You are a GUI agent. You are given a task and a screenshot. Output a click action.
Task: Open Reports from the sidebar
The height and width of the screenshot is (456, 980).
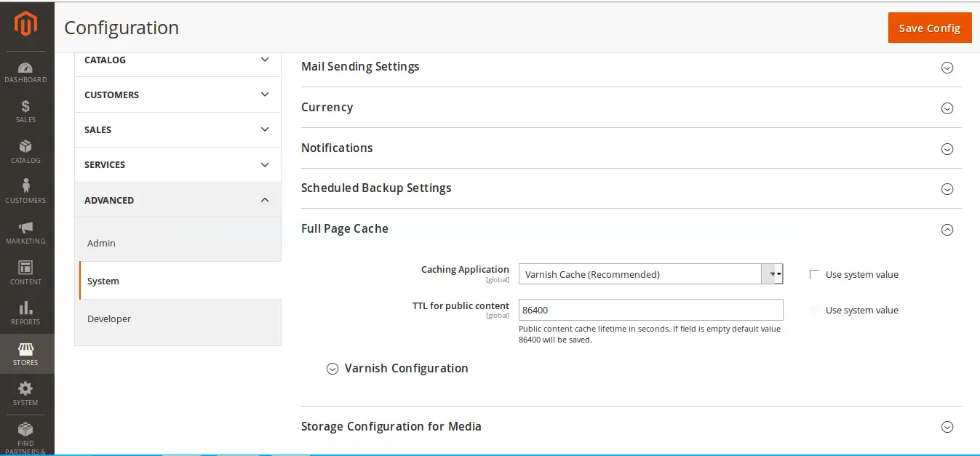pyautogui.click(x=25, y=311)
